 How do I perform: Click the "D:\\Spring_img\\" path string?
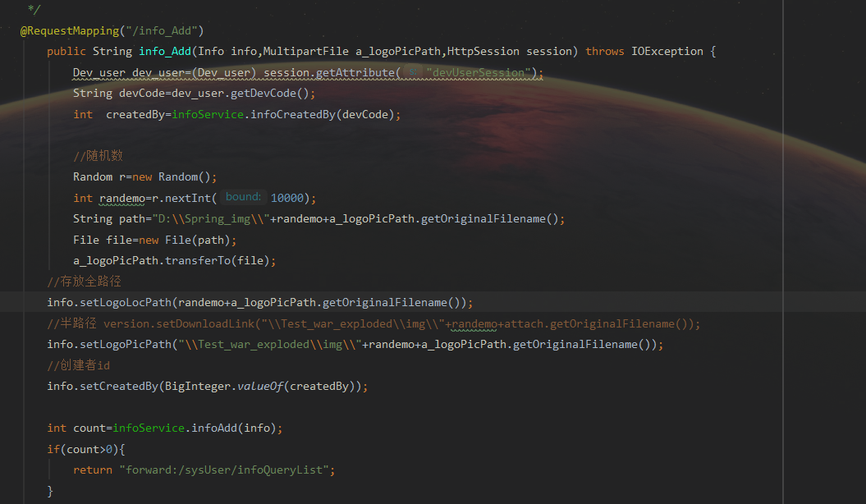[x=210, y=219]
